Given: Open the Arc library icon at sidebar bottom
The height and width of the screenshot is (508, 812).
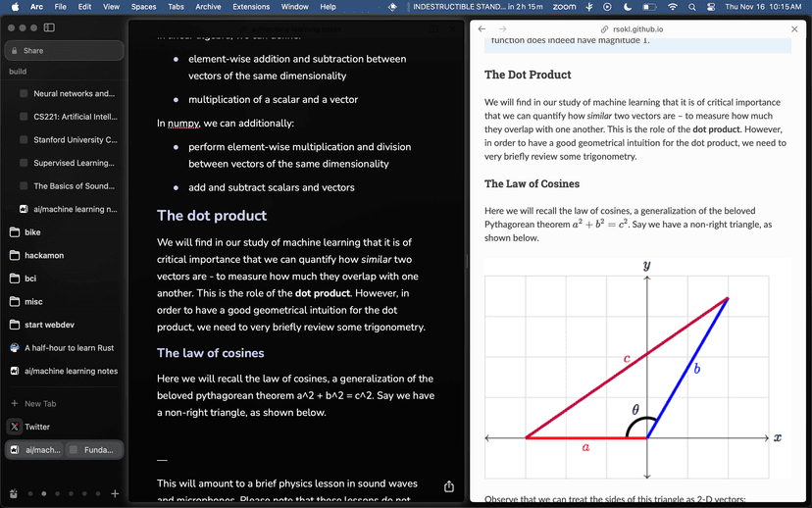Looking at the screenshot, I should click(x=13, y=493).
